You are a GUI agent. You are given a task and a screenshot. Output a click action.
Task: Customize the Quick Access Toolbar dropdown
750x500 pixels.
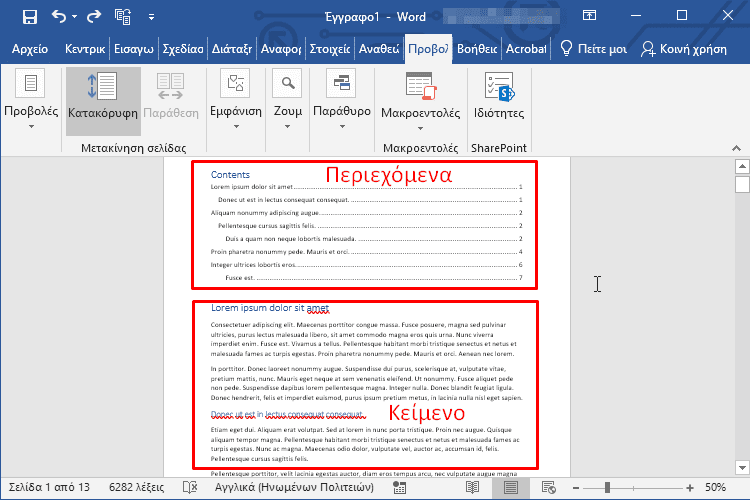[151, 17]
